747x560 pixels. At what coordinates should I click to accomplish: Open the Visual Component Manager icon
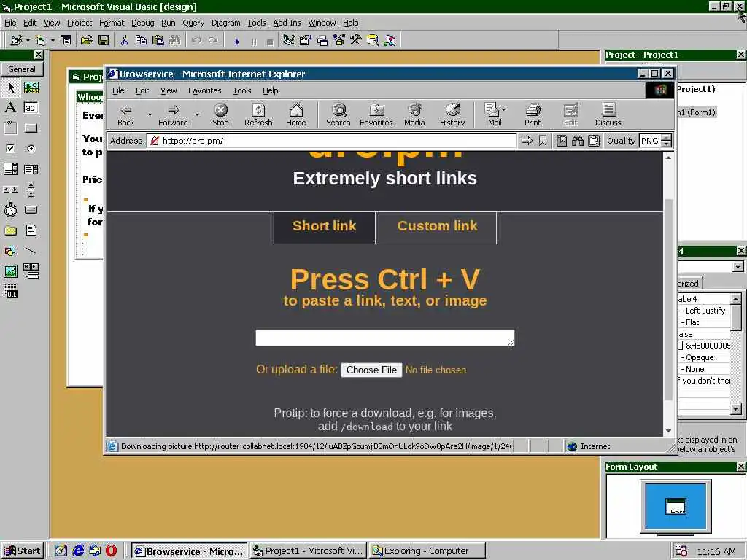(390, 41)
